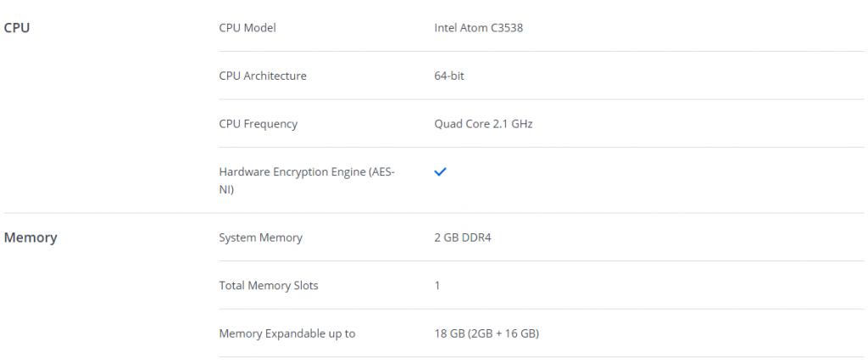Click the Intel Atom C3538 value
868x364 pixels.
tap(478, 28)
